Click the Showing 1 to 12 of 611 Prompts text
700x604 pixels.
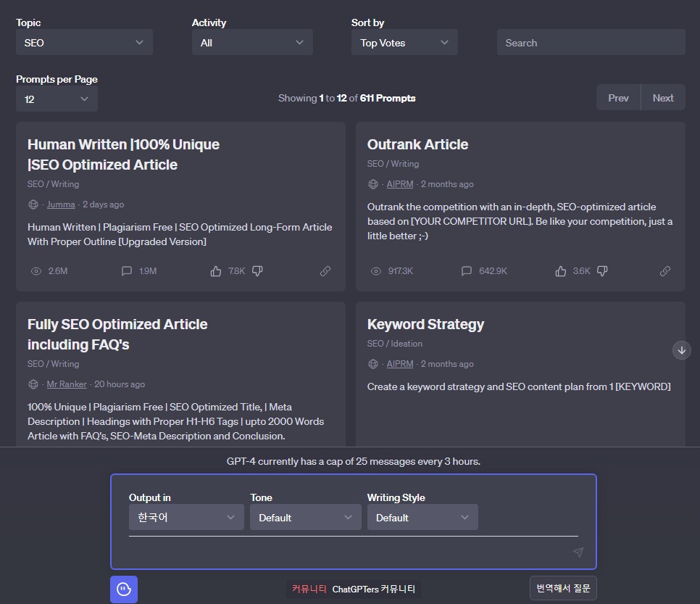[347, 98]
